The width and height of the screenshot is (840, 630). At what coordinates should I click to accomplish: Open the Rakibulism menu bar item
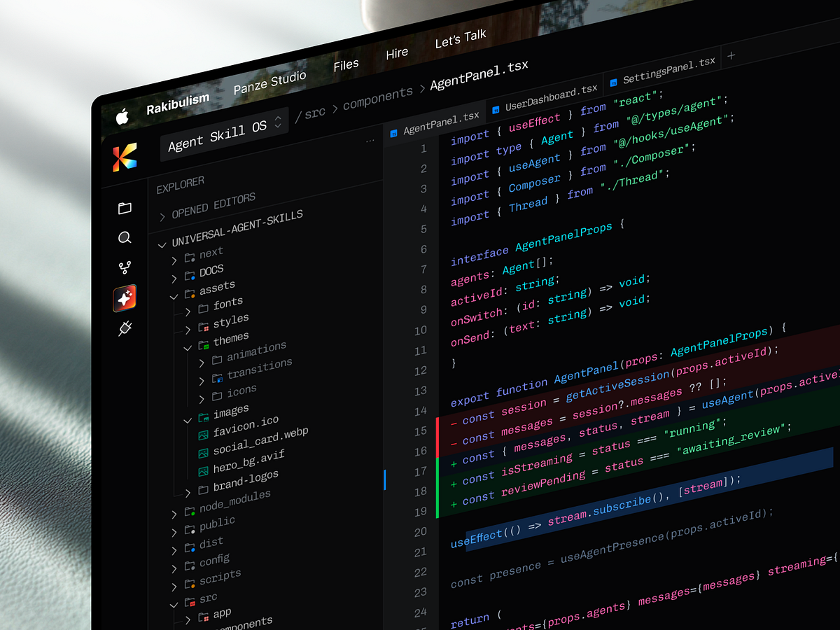[178, 104]
